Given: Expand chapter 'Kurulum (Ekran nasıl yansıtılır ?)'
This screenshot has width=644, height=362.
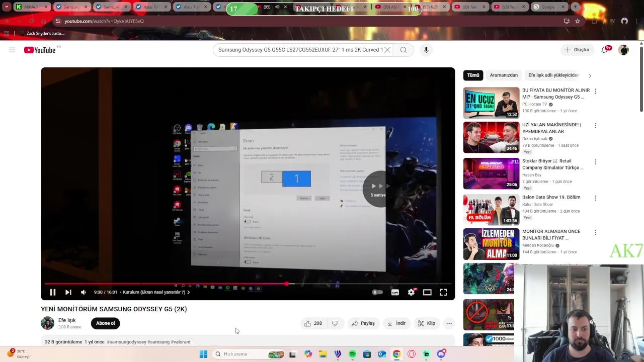Looking at the screenshot, I should tap(156, 292).
